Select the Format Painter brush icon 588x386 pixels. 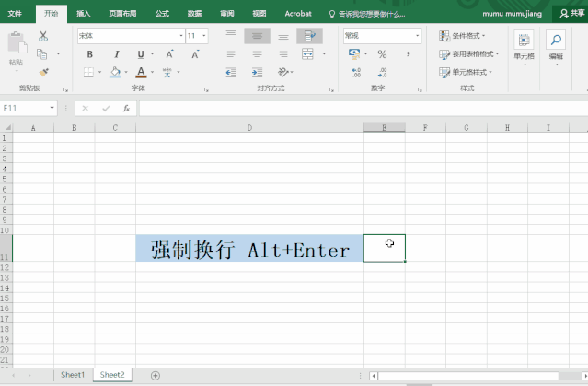click(x=43, y=72)
